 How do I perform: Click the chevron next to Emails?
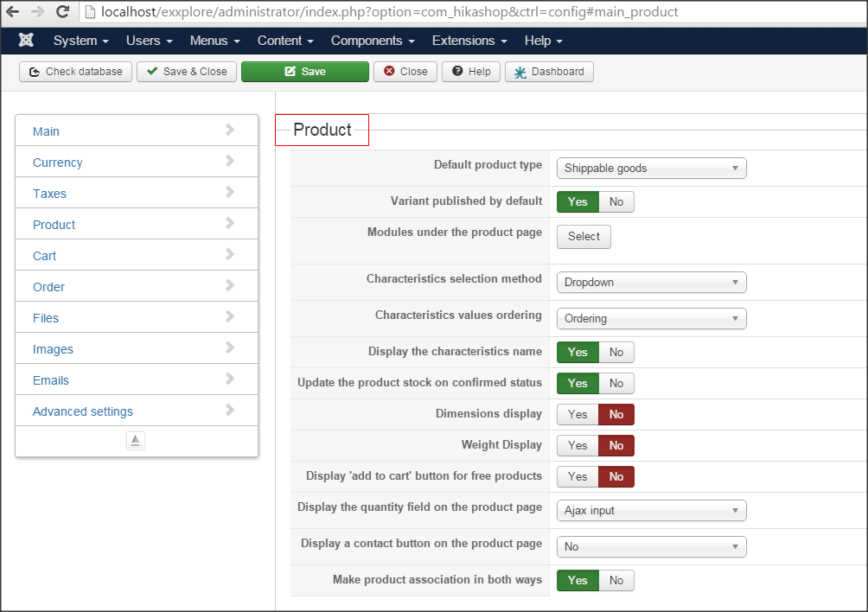click(x=230, y=379)
